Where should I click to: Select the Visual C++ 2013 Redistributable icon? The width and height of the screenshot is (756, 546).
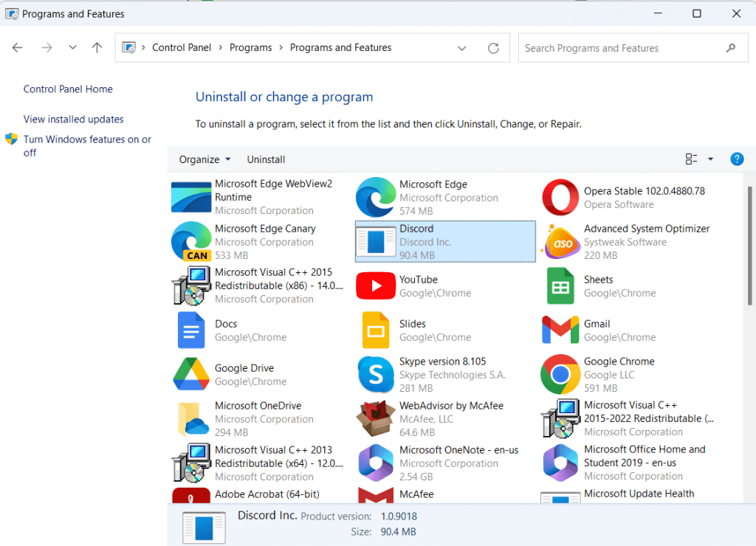[x=191, y=463]
